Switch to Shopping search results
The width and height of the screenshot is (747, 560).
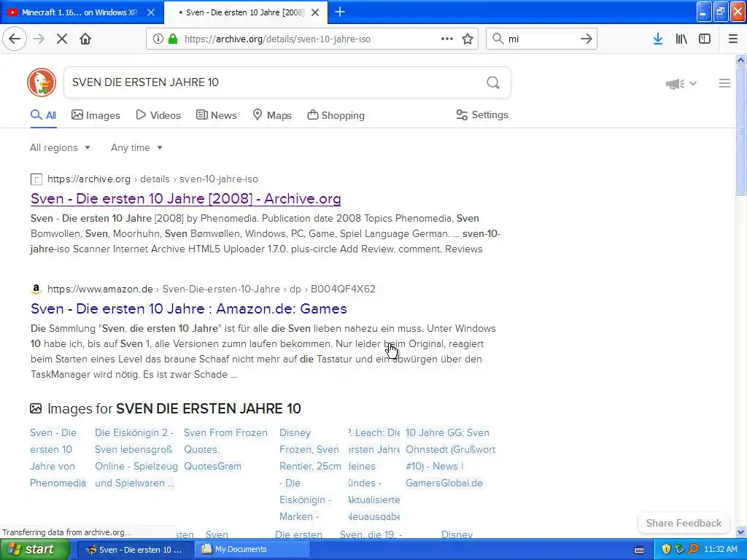pos(336,115)
